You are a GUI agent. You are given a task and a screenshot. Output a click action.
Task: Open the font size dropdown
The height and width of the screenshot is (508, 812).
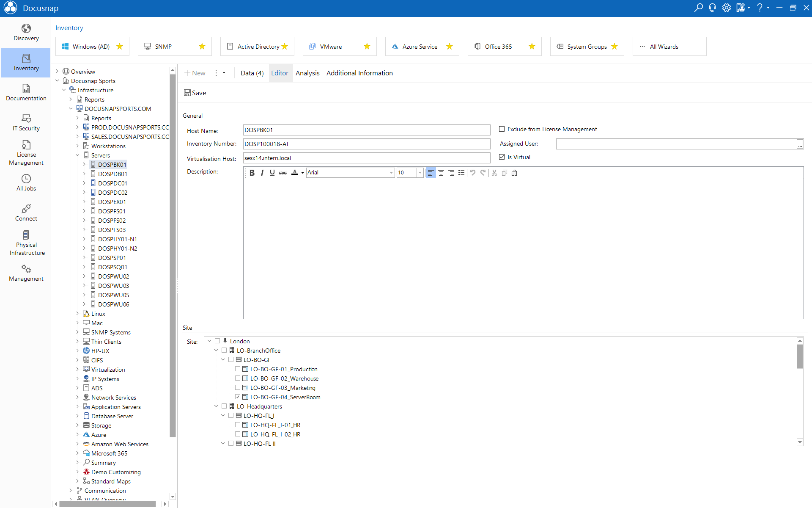coord(420,173)
